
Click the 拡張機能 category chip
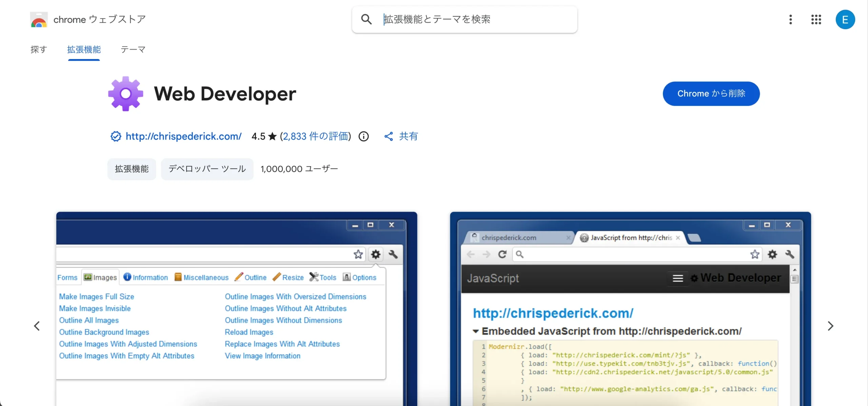132,169
